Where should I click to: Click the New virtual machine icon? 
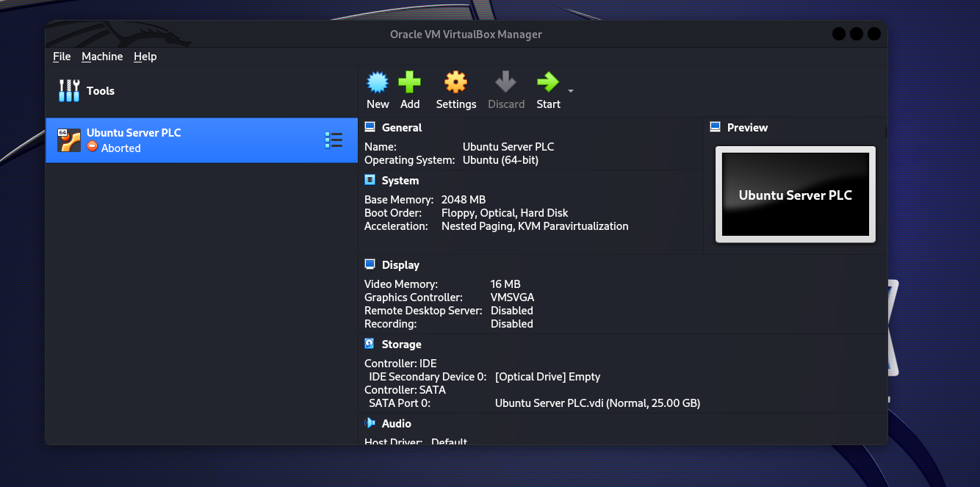(x=378, y=82)
